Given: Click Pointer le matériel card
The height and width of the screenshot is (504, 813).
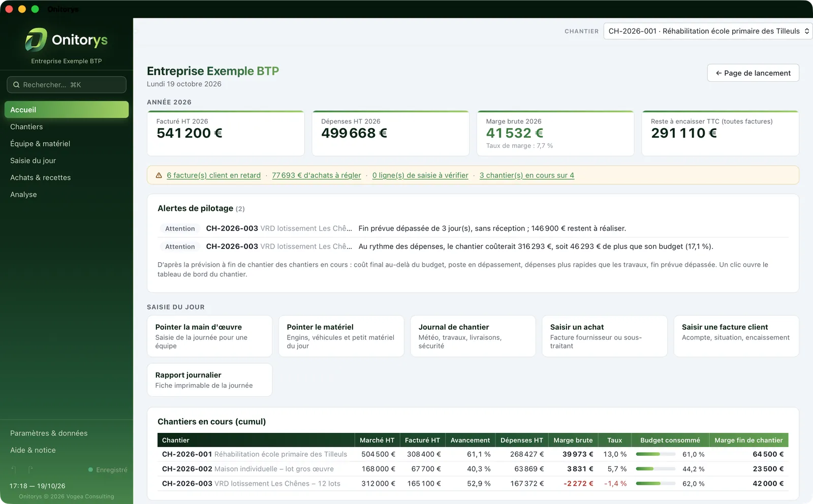Looking at the screenshot, I should [x=341, y=336].
